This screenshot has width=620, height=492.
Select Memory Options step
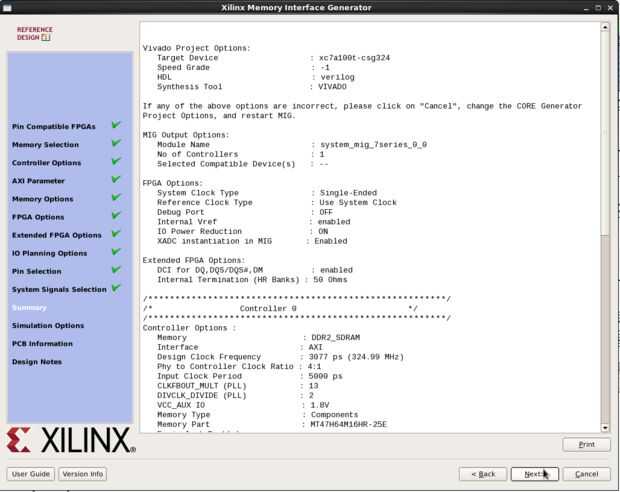pos(43,199)
